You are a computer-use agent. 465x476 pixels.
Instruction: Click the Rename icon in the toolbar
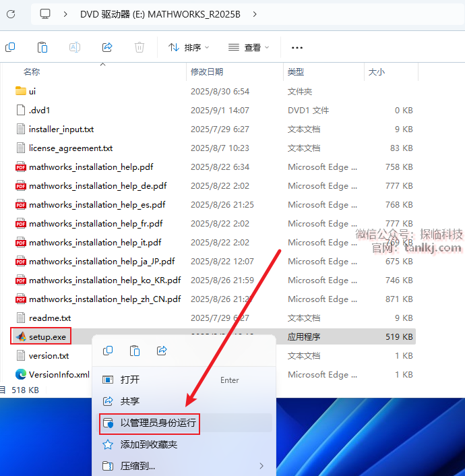click(x=75, y=47)
